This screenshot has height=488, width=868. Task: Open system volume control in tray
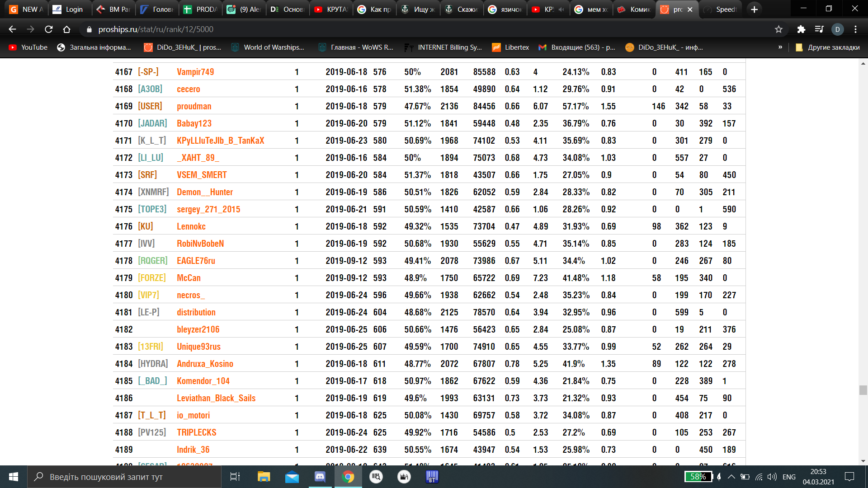tap(772, 477)
